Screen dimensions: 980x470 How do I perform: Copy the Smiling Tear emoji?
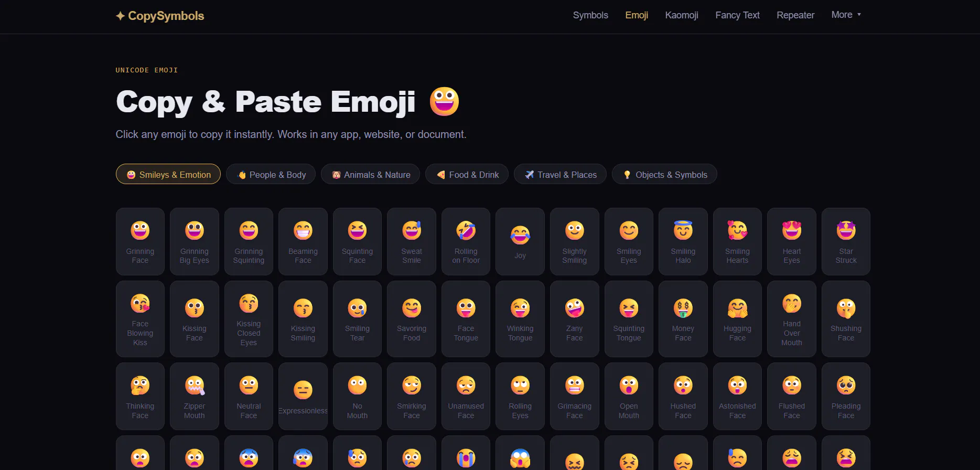click(357, 319)
